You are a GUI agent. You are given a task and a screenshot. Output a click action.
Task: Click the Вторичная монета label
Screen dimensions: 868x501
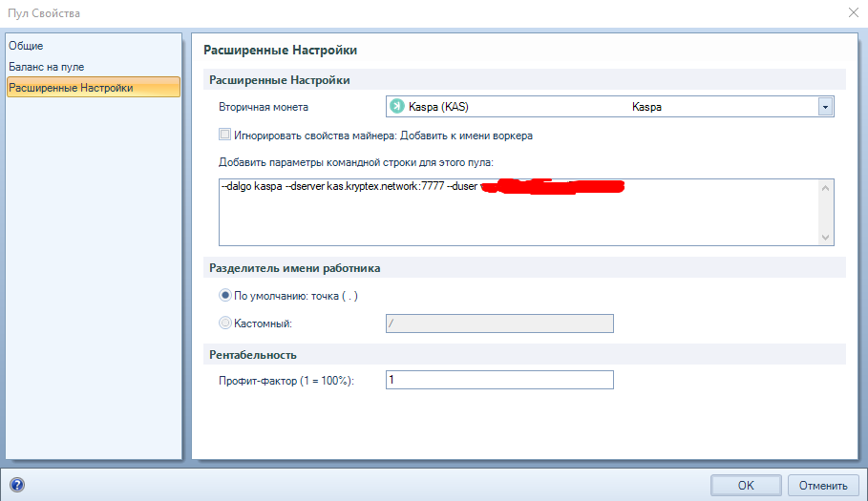264,107
